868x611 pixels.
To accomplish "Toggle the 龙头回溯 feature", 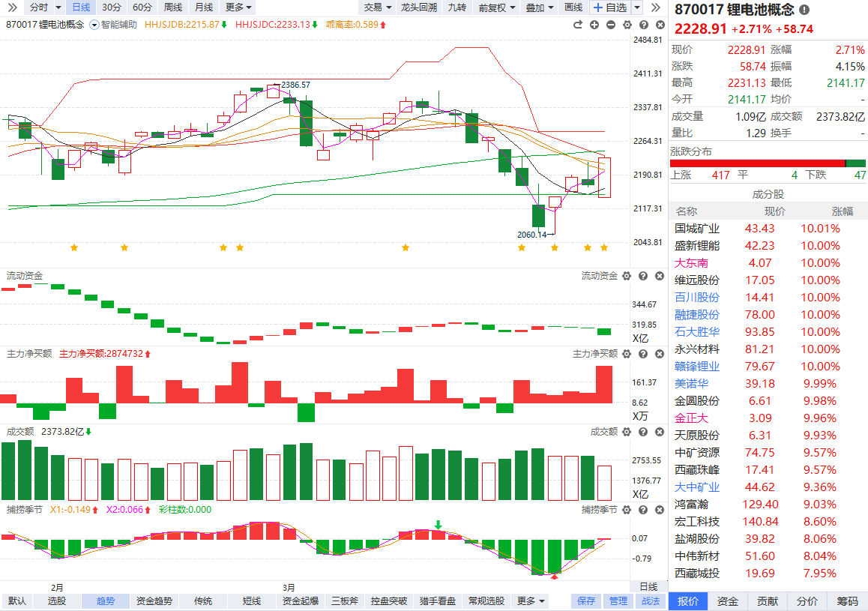I will [419, 7].
